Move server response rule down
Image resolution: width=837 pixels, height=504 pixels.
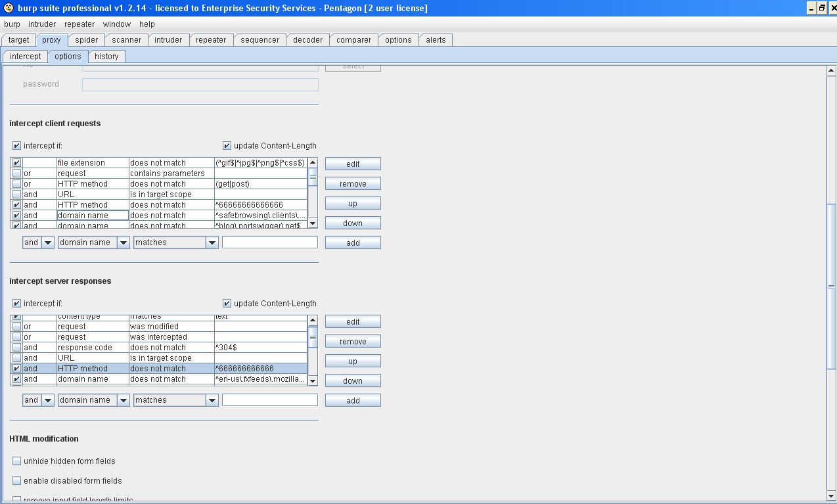[353, 381]
